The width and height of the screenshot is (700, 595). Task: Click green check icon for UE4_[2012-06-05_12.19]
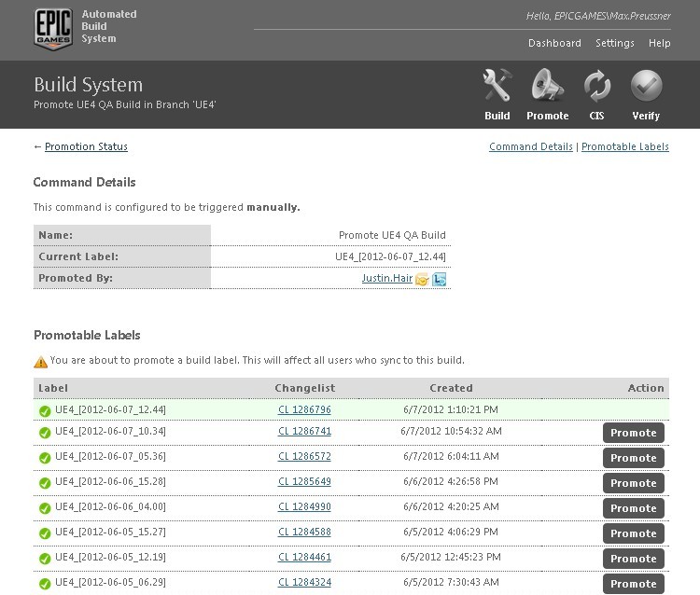45,559
